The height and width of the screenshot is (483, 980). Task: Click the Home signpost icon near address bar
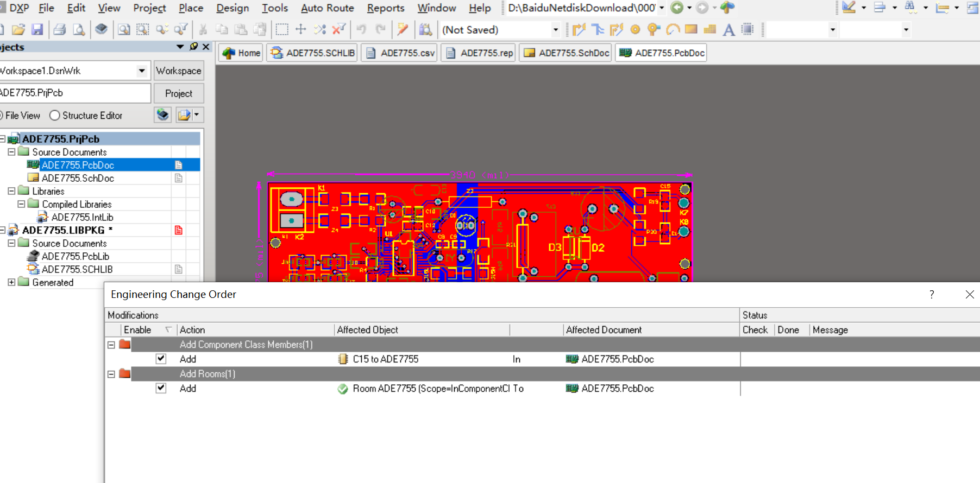coord(727,8)
